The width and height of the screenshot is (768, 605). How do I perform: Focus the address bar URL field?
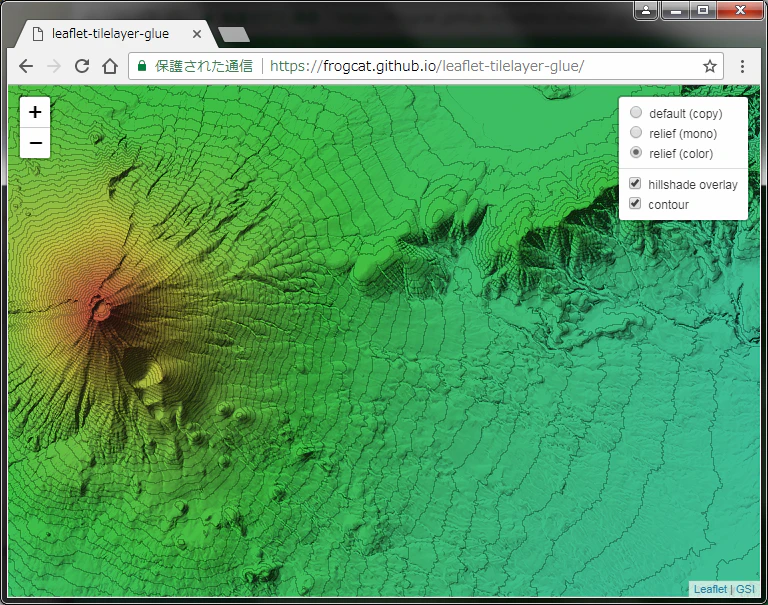click(426, 66)
